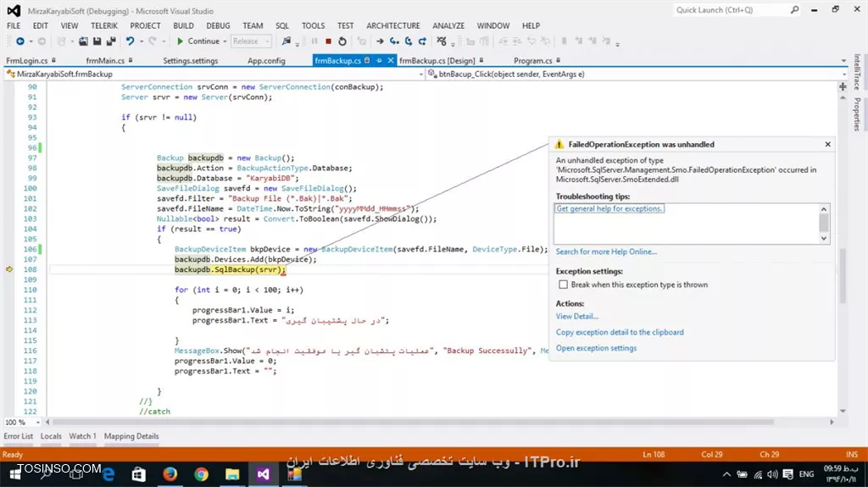Show hidden system tray icons chevron
The height and width of the screenshot is (487, 868).
(x=726, y=474)
